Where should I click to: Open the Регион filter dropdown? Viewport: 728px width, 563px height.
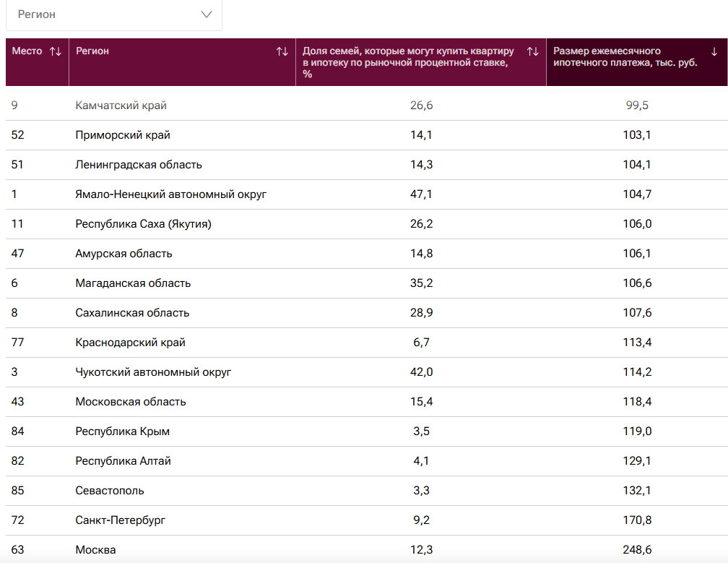click(113, 14)
